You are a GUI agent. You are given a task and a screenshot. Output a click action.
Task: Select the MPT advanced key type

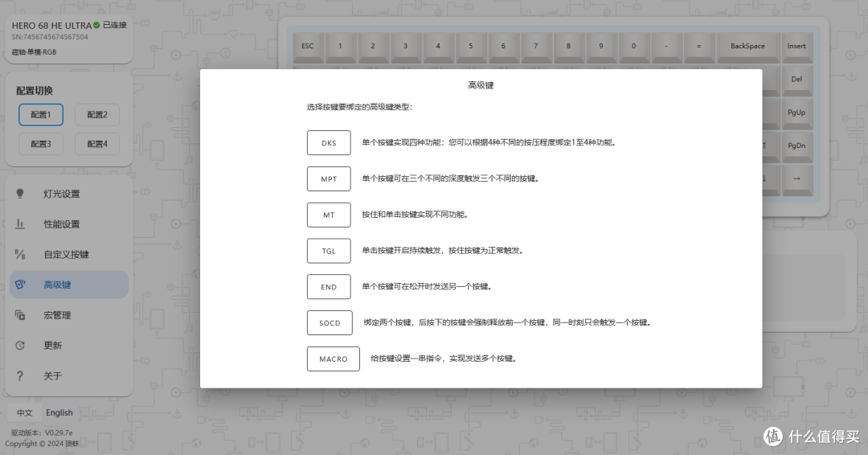(329, 178)
